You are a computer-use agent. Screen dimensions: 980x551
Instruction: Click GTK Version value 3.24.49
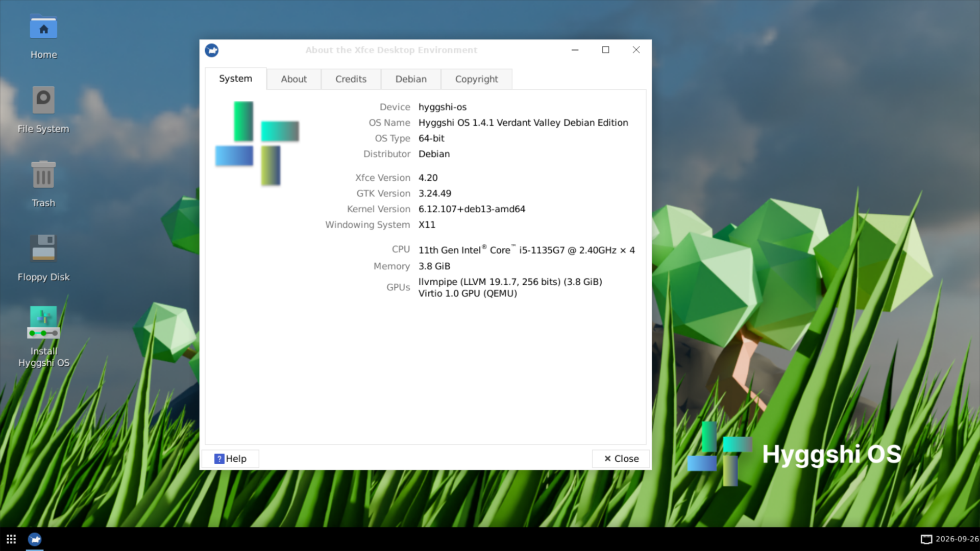(x=435, y=193)
